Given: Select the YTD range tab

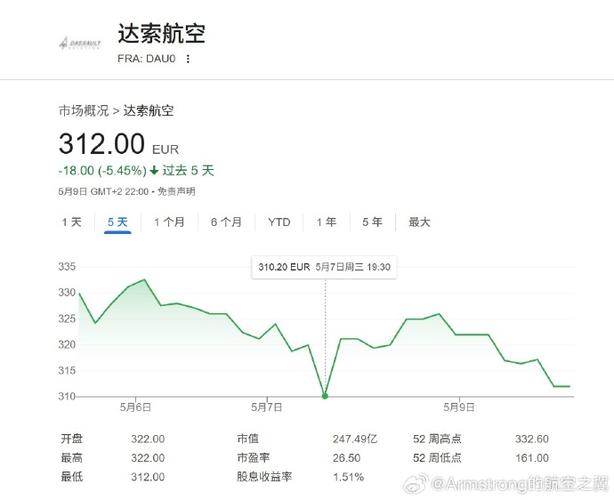Looking at the screenshot, I should pos(279,222).
